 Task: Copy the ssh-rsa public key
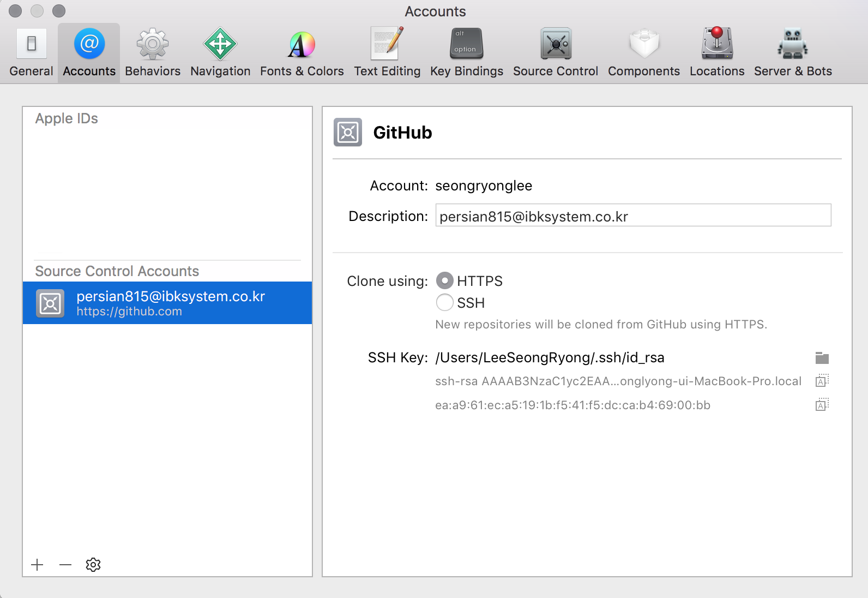(822, 381)
